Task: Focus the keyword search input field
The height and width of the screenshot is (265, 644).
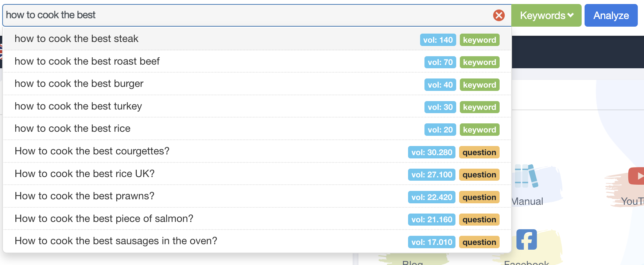Action: point(248,15)
